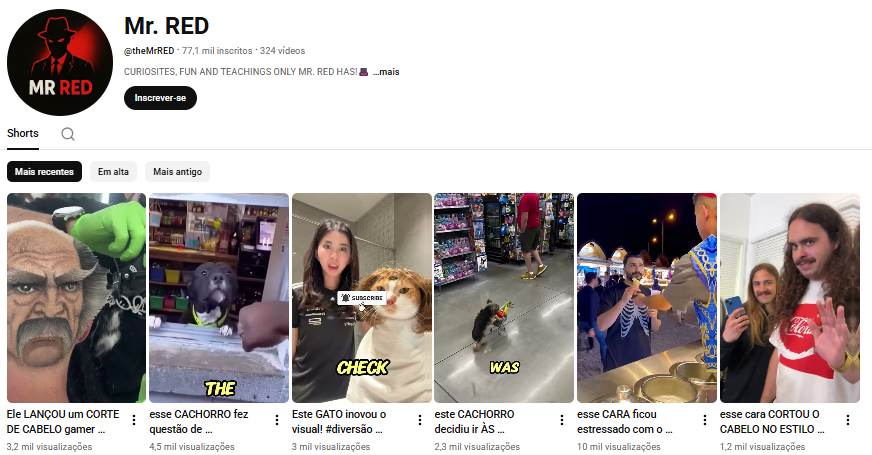Click the '2,3 mil visualizações' view count
872x455 pixels.
(x=477, y=447)
